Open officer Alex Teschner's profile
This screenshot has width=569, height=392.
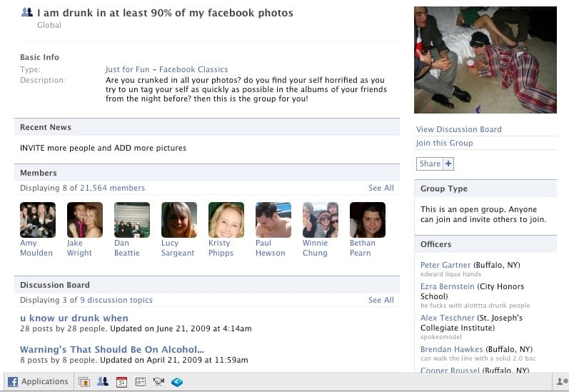pos(448,318)
